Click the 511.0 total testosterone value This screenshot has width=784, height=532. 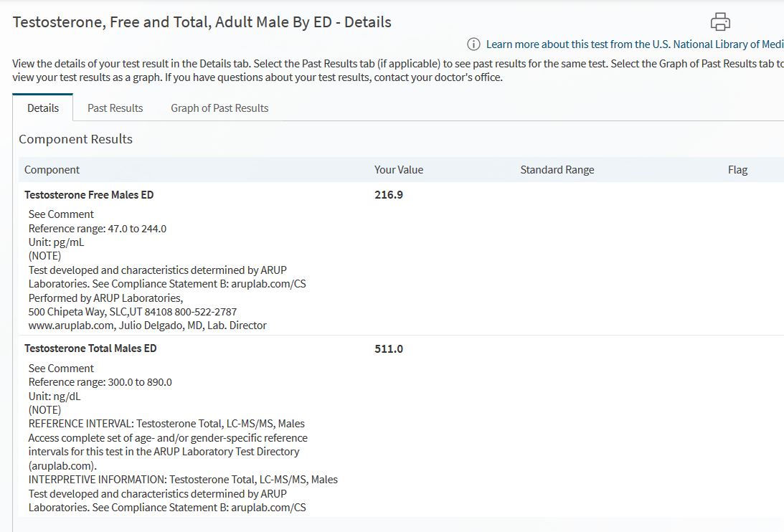[x=388, y=349]
